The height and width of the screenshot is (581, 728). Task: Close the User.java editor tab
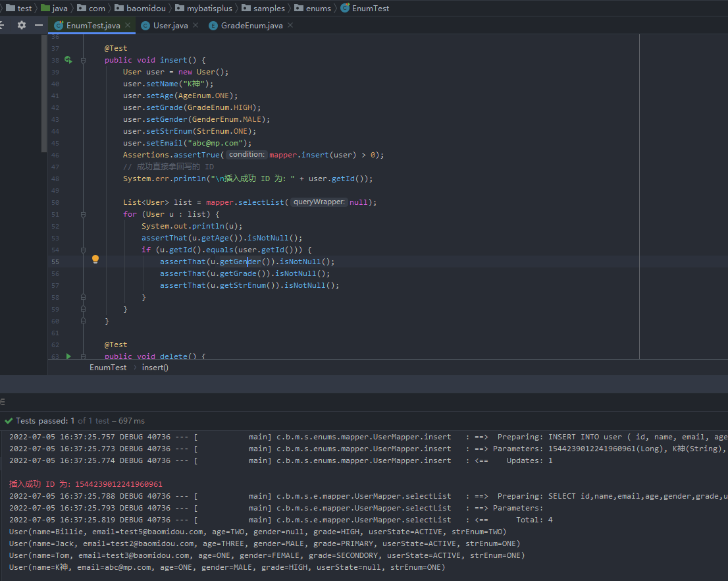pos(195,26)
